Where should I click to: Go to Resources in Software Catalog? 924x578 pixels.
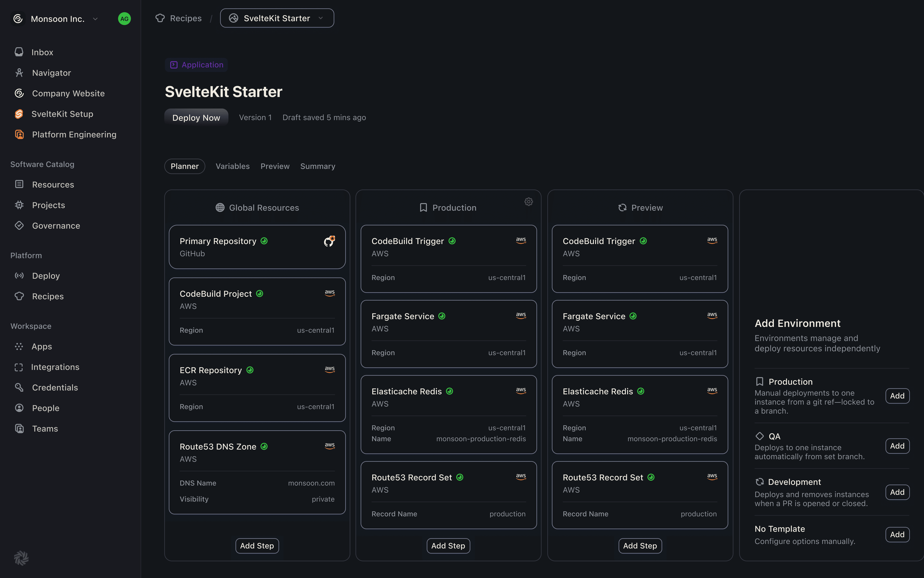pyautogui.click(x=44, y=185)
